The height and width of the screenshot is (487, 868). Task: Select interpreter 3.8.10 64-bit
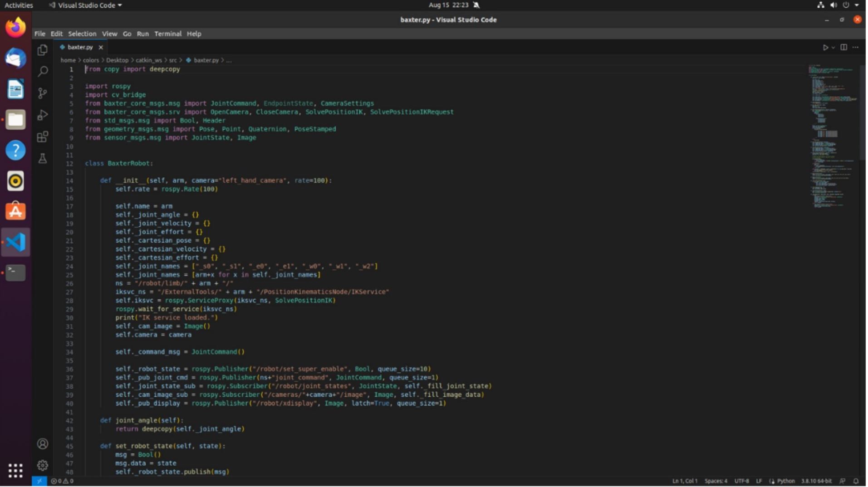(x=816, y=481)
